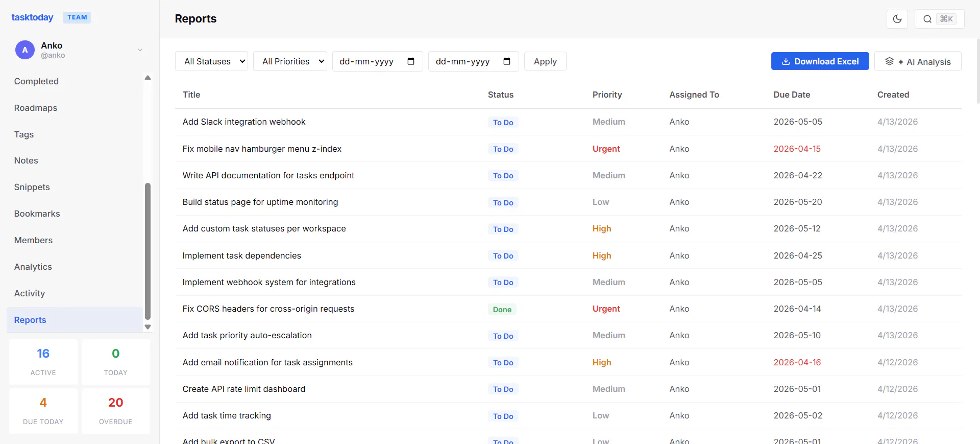Image resolution: width=980 pixels, height=444 pixels.
Task: Apply the report filters
Action: point(545,61)
